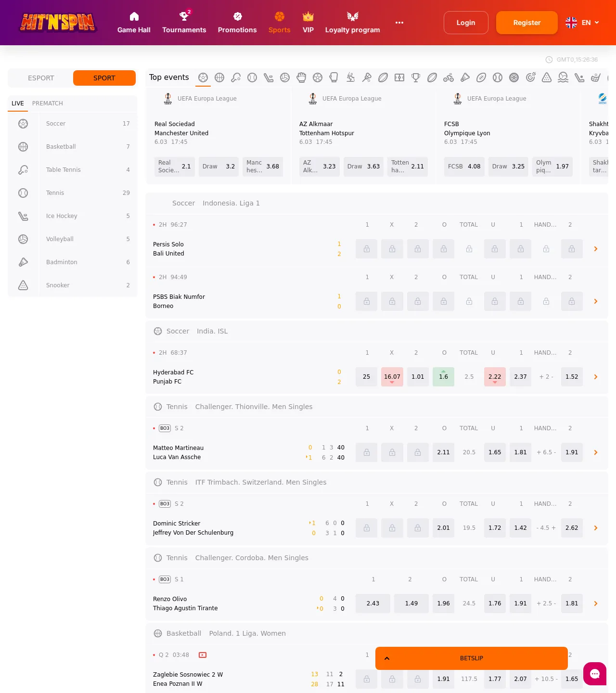Screen dimensions: 616x693
Task: Expand Dominic Stricker match markets arrow
Action: pyautogui.click(x=596, y=528)
